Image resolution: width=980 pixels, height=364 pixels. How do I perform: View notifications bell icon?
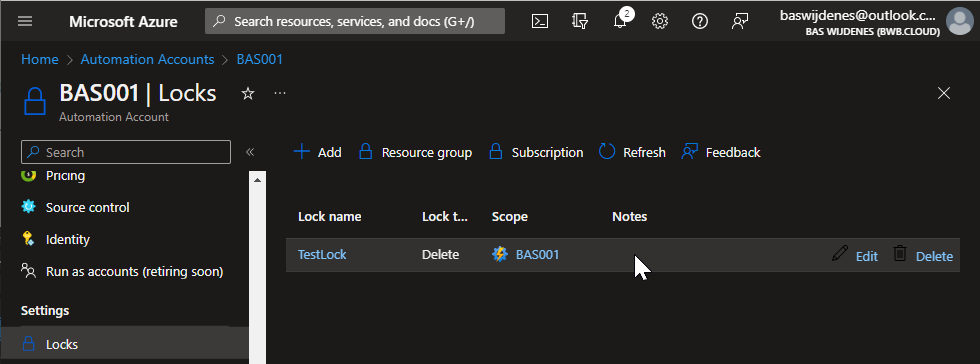[x=620, y=21]
